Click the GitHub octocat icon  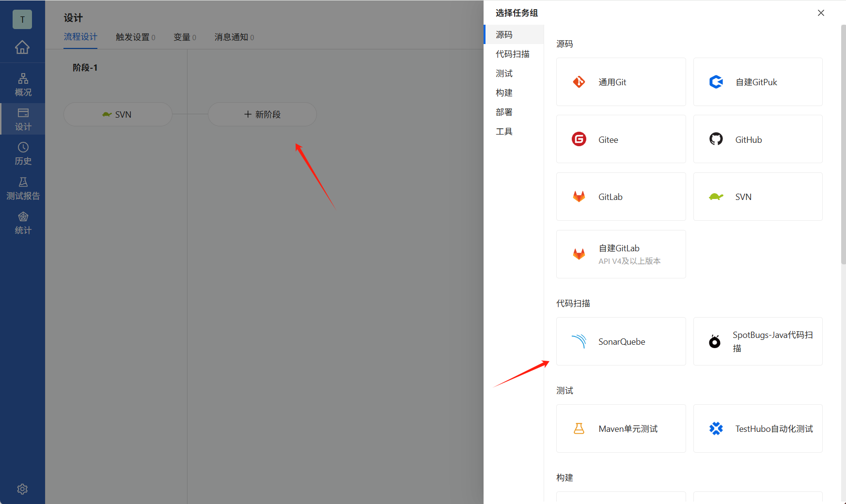click(x=716, y=139)
